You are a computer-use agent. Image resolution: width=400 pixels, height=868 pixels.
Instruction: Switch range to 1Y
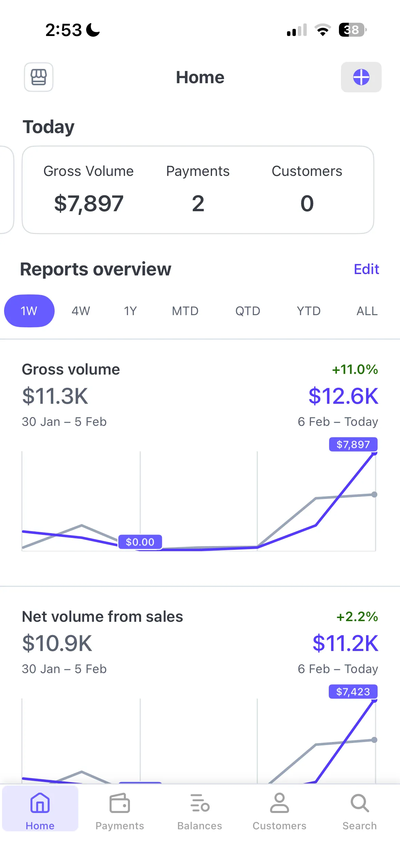[130, 311]
